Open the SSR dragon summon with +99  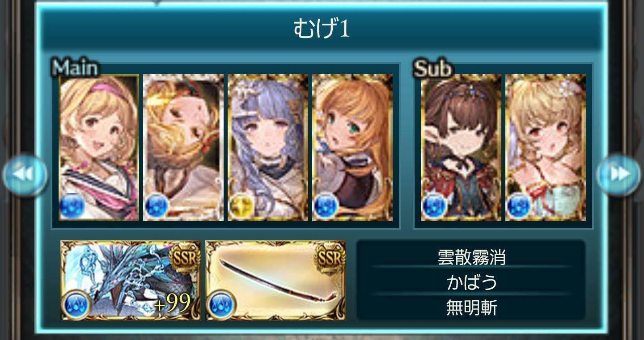coord(131,281)
